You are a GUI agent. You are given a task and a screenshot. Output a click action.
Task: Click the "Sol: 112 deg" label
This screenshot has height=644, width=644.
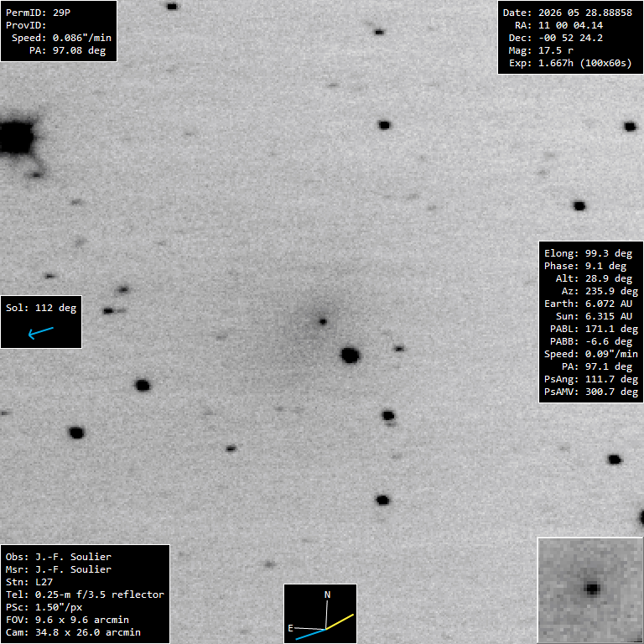(41, 308)
